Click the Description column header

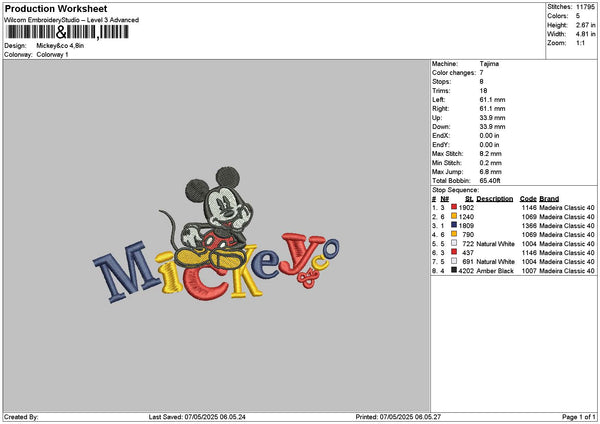pos(495,199)
